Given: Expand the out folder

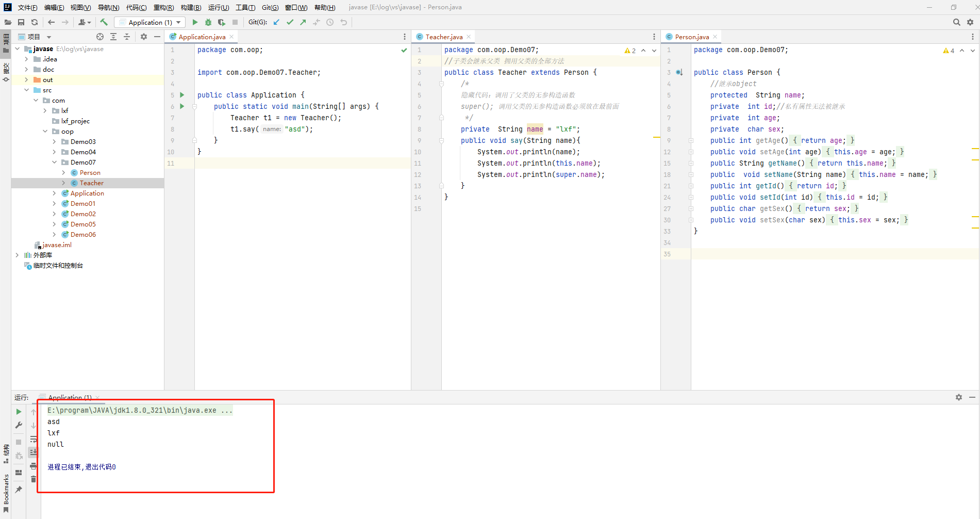Looking at the screenshot, I should click(26, 80).
